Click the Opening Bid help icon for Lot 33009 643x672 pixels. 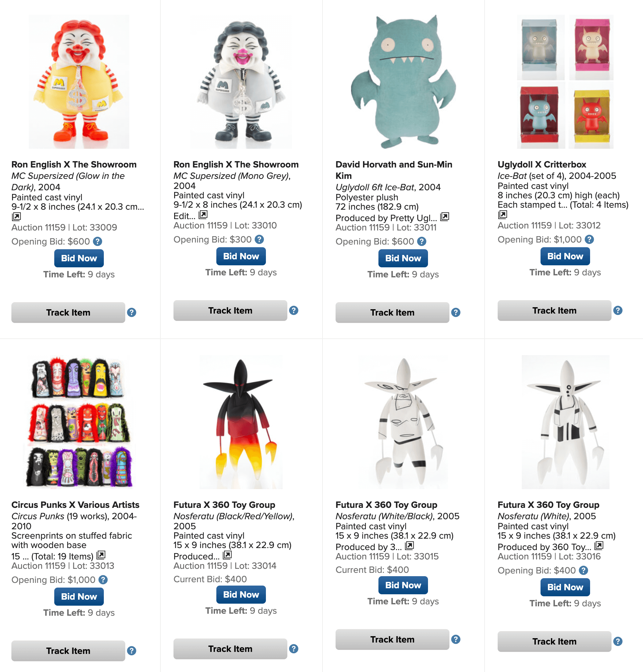point(97,242)
